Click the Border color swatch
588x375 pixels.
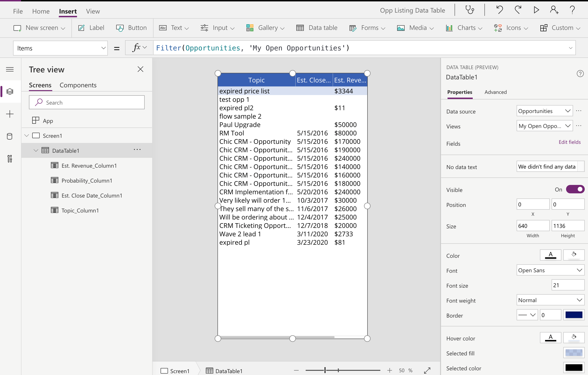pyautogui.click(x=574, y=315)
